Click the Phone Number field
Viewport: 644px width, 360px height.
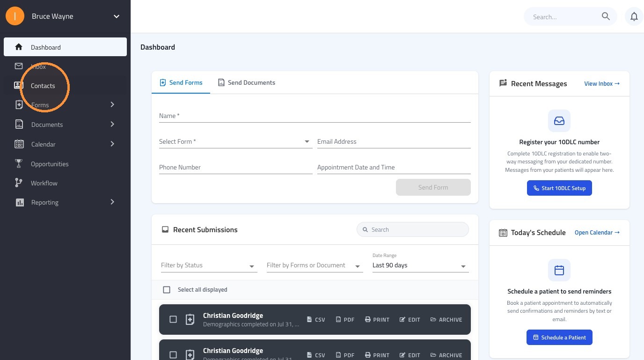pos(235,167)
